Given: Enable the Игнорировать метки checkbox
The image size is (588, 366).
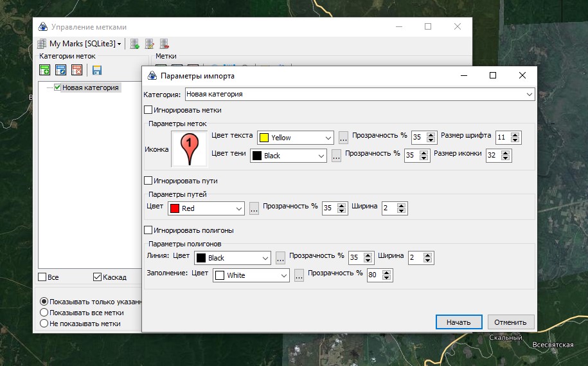Looking at the screenshot, I should pyautogui.click(x=148, y=110).
